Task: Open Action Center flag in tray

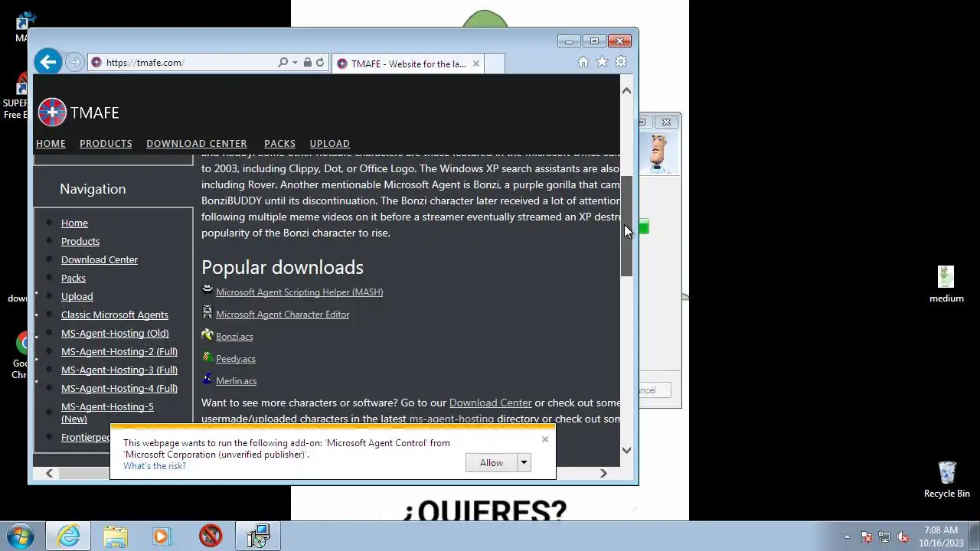Action: coord(866,536)
